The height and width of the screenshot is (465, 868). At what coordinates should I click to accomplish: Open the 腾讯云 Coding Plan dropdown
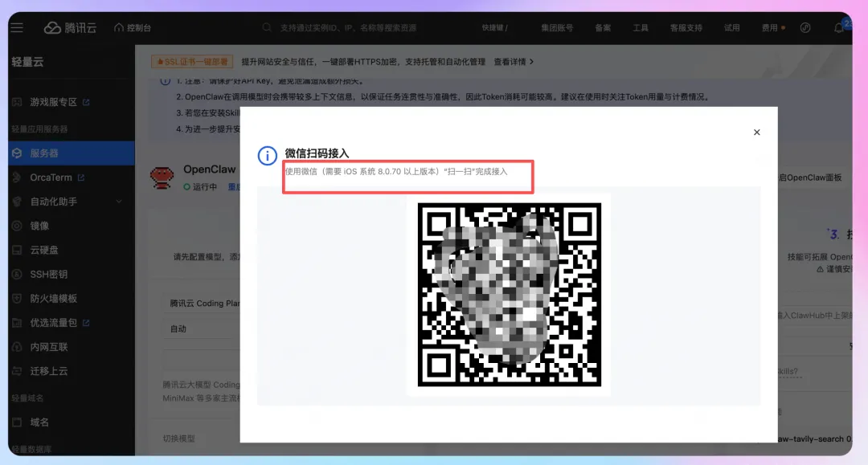204,303
